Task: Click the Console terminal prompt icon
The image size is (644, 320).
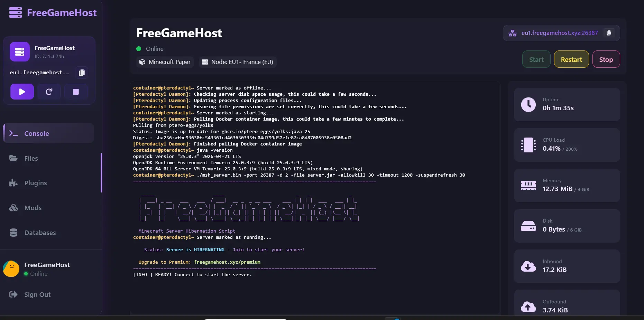Action: pos(13,133)
